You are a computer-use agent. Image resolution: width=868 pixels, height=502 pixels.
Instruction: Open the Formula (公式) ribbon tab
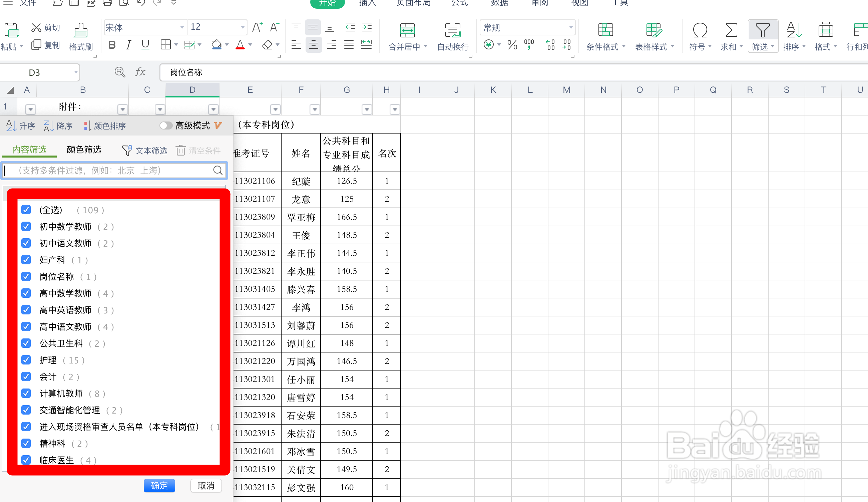pos(459,3)
